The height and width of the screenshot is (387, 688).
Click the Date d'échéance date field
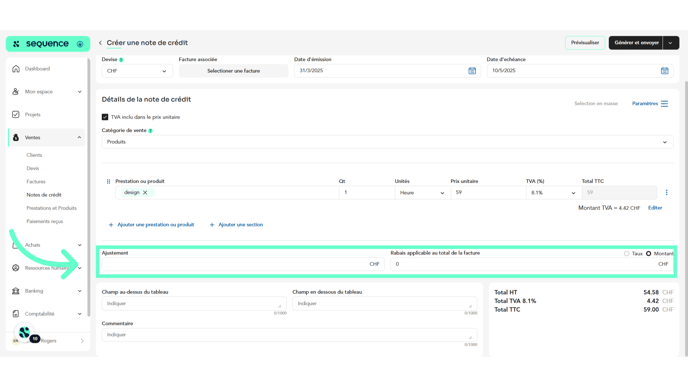tap(580, 71)
